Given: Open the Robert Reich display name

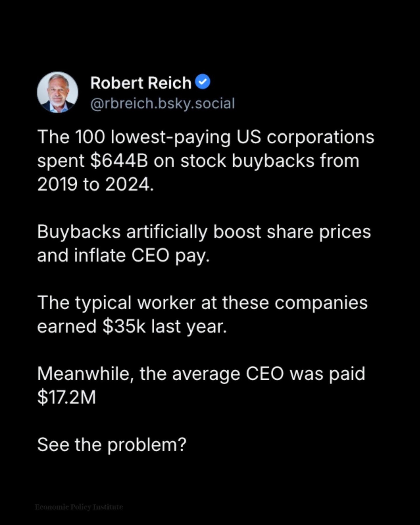Looking at the screenshot, I should [x=141, y=83].
